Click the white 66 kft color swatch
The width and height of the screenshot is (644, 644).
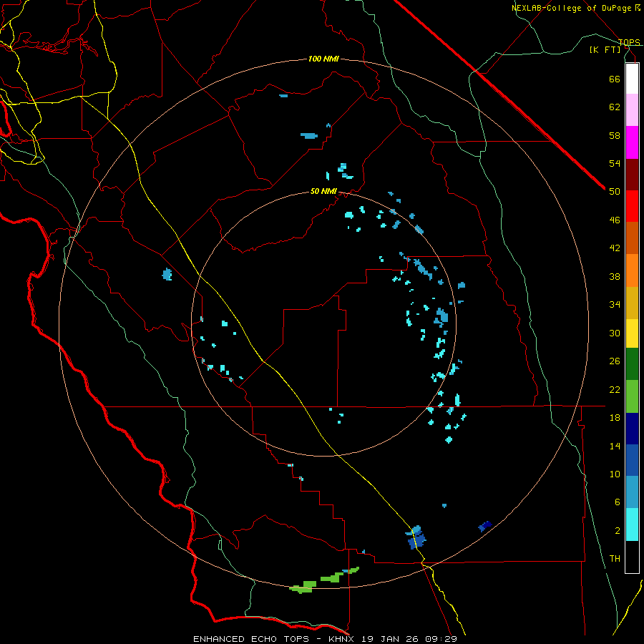[632, 79]
